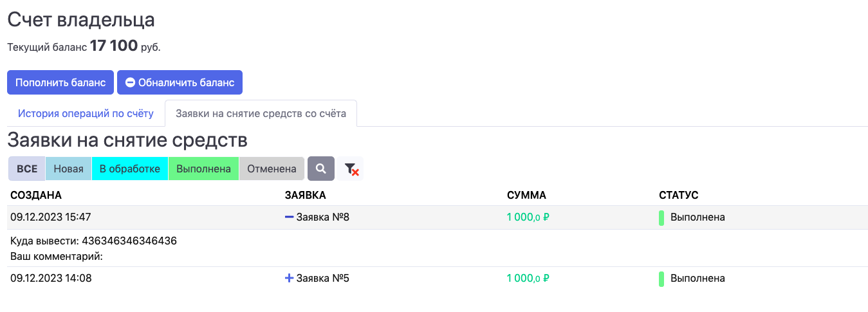Screen dimensions: 868x312
Task: Filter requests by В обработке status
Action: [130, 169]
